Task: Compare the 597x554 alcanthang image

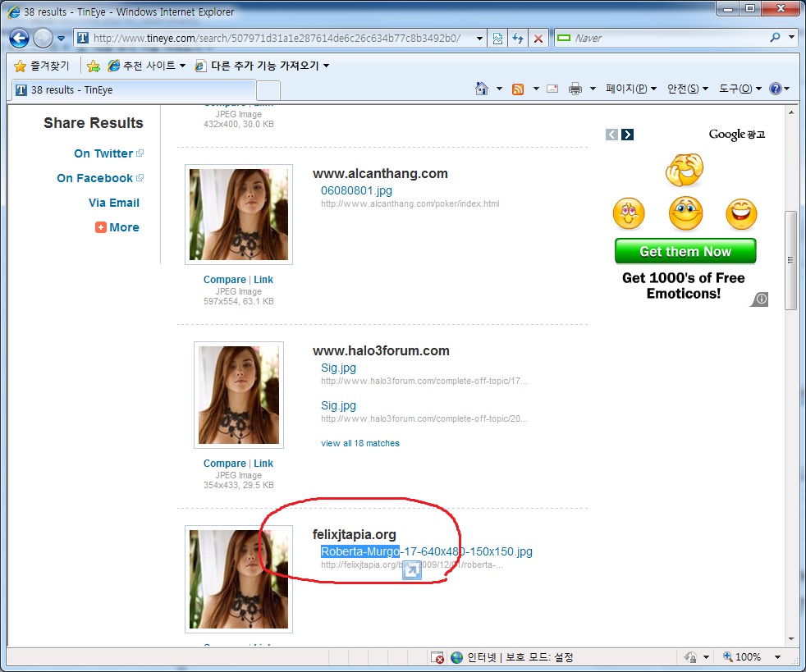Action: [x=225, y=280]
